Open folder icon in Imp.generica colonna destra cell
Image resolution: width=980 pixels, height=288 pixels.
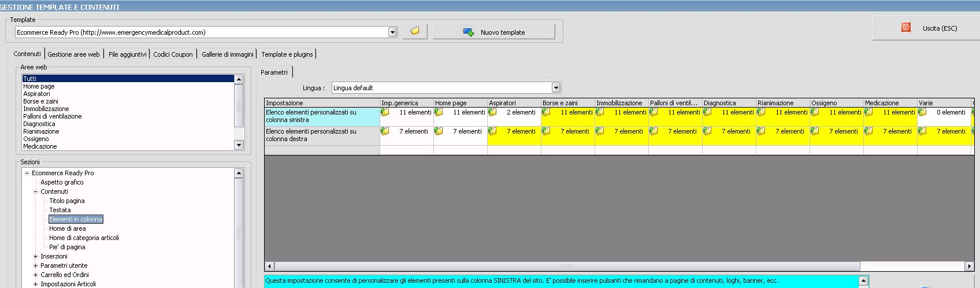coord(385,131)
